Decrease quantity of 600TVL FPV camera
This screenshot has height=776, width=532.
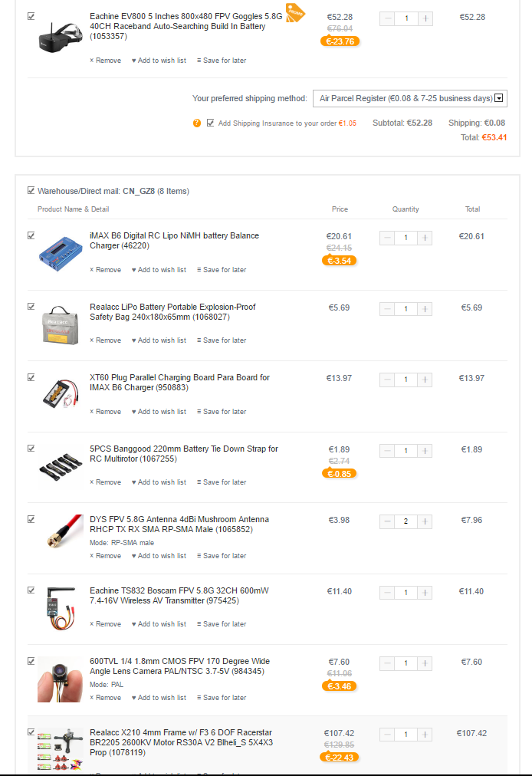tap(387, 663)
